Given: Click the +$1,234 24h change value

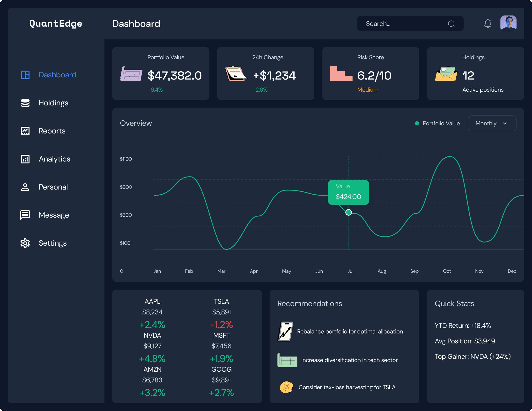Looking at the screenshot, I should 274,75.
